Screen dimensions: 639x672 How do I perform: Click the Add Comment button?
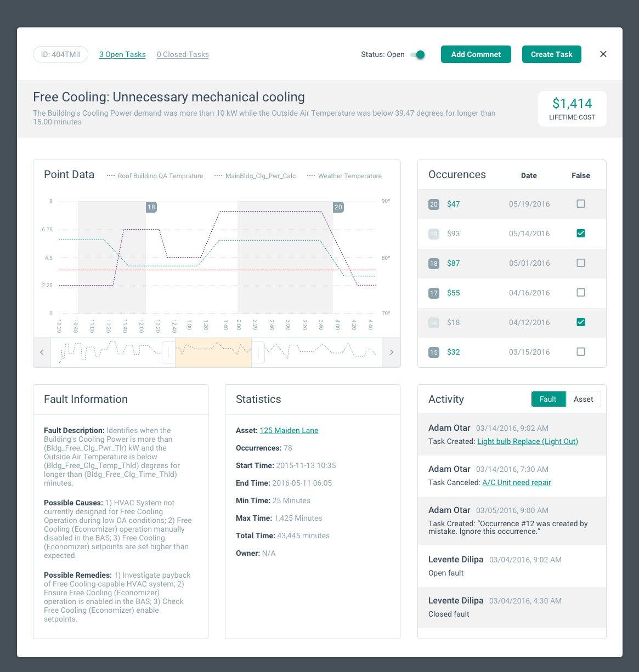point(476,54)
